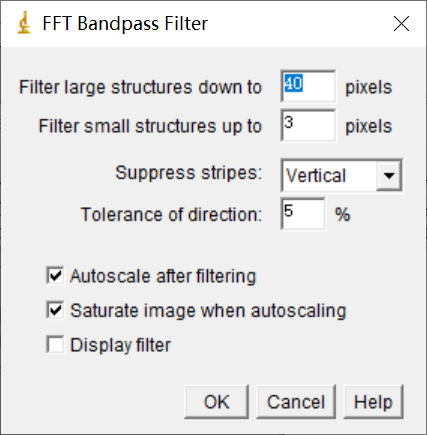Screen dimensions: 427x435
Task: Click the 'Filter small structures up to' label
Action: tap(150, 126)
